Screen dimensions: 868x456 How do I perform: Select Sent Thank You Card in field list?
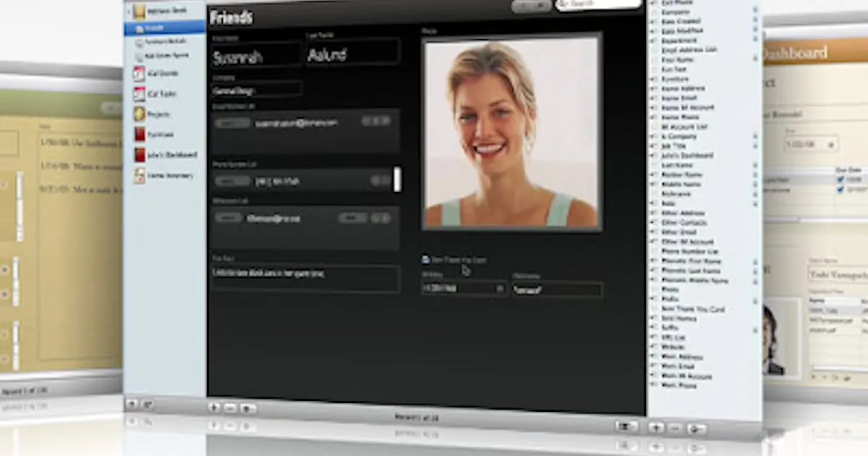(x=693, y=309)
